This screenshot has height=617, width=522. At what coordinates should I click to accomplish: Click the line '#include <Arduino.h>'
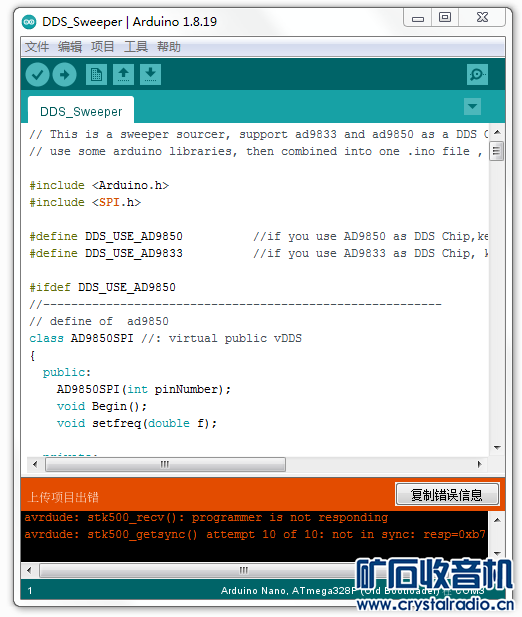click(x=99, y=185)
